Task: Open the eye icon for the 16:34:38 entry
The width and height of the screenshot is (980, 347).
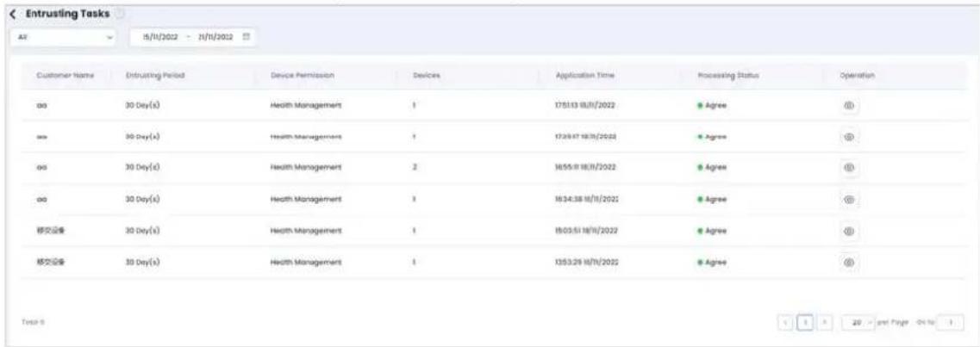Action: [849, 199]
